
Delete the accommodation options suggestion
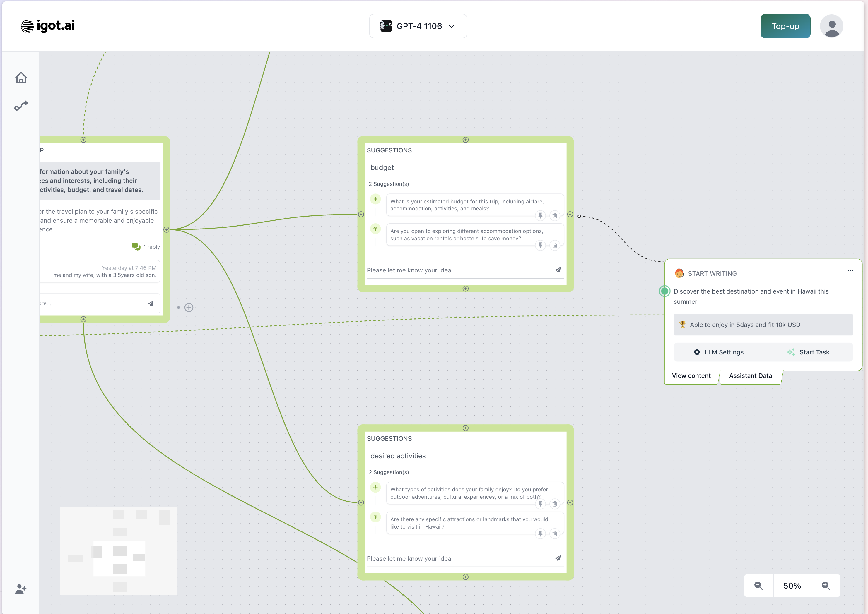(x=554, y=245)
